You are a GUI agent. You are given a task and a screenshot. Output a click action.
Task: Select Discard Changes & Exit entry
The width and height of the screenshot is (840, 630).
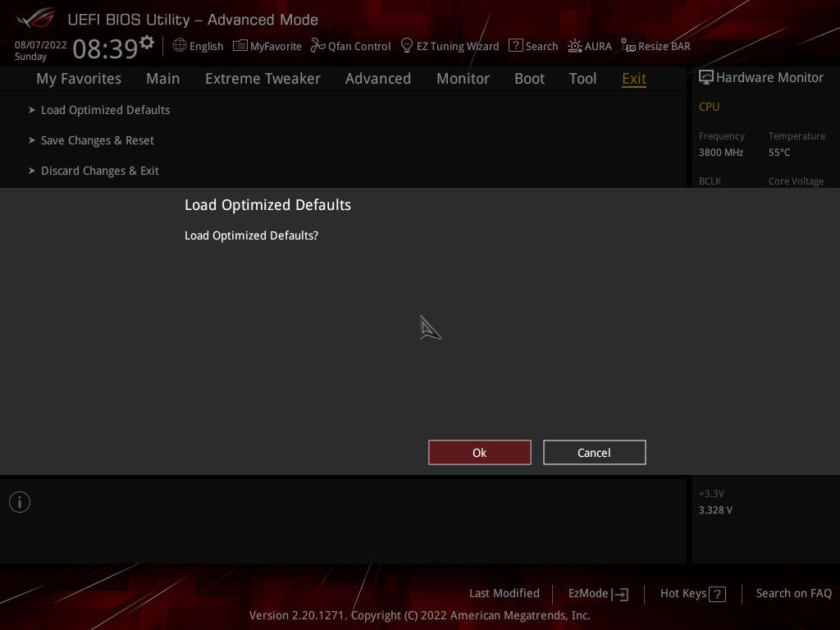[99, 171]
